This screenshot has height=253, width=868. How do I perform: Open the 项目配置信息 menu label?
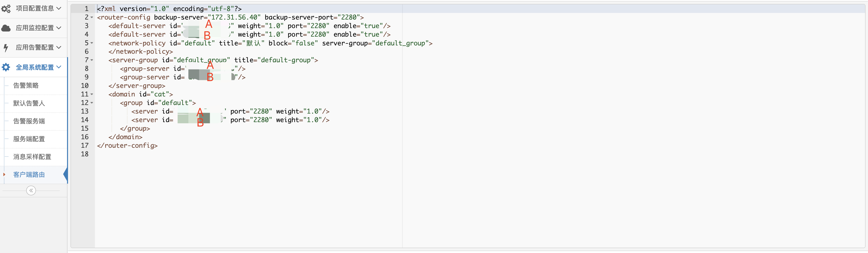(x=35, y=8)
